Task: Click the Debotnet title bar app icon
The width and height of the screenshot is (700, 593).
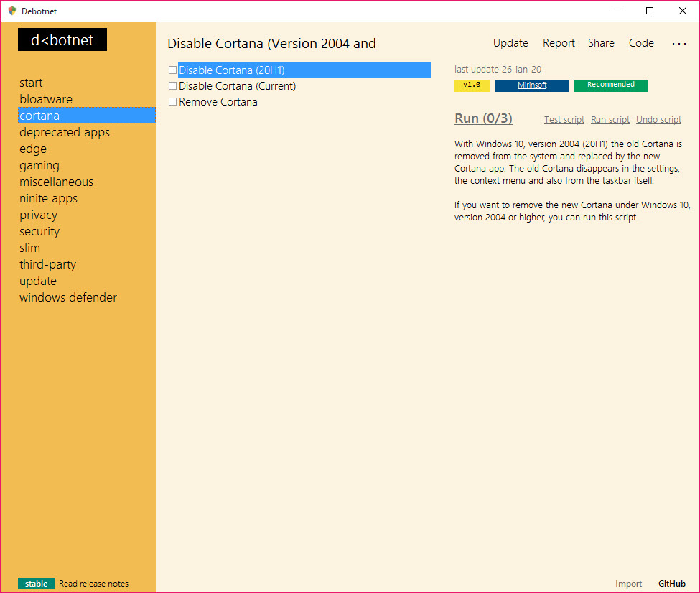Action: 12,11
